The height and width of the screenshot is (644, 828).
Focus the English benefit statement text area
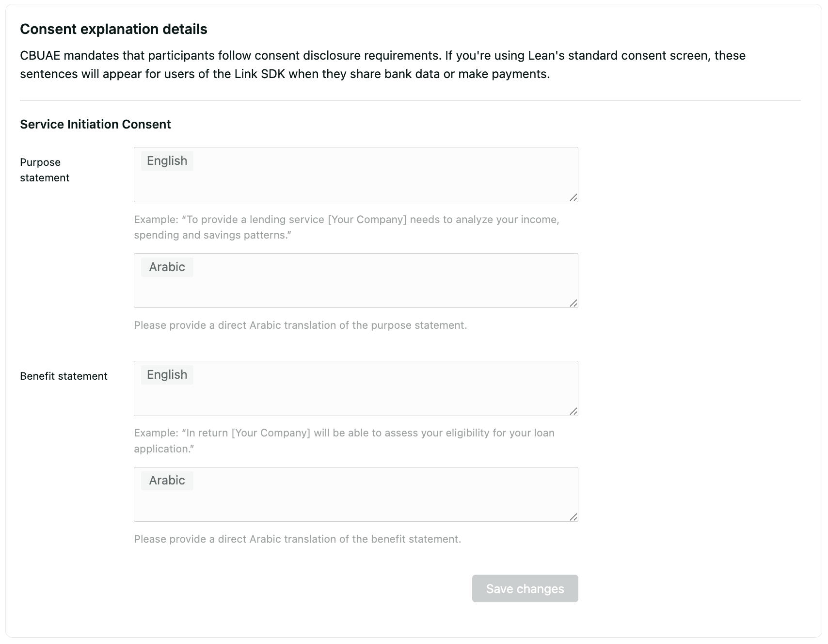click(356, 396)
